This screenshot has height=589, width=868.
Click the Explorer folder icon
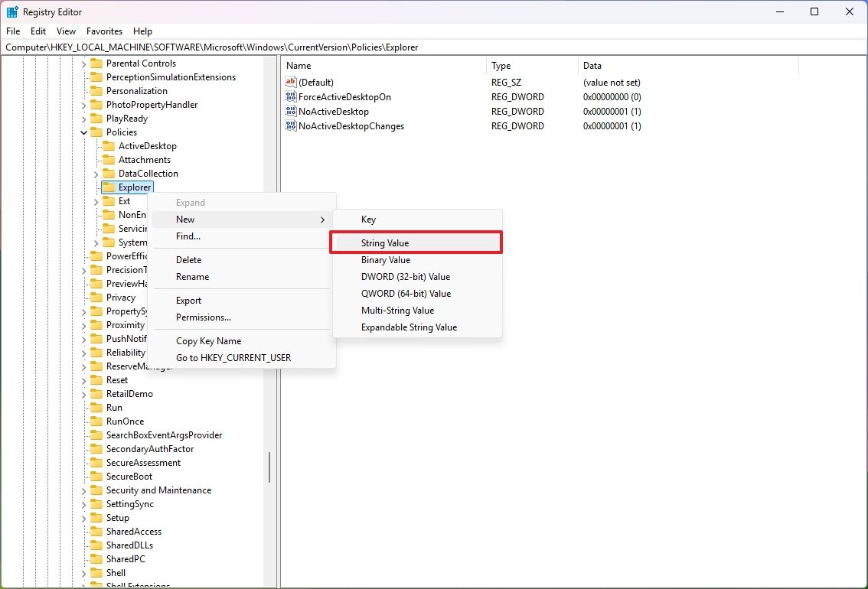click(110, 187)
